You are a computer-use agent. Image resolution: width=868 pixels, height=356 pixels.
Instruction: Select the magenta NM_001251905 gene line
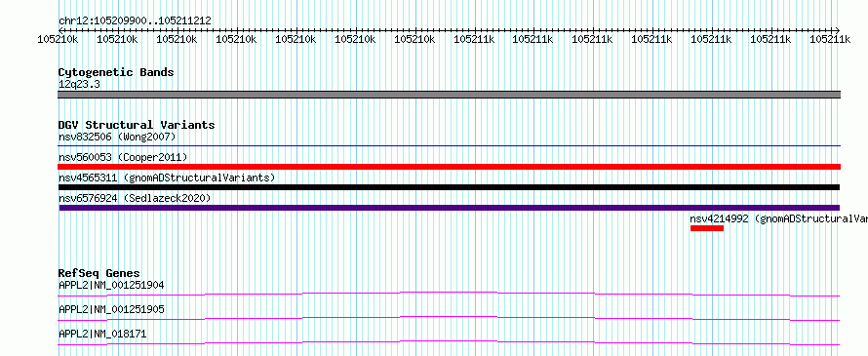[x=449, y=318]
